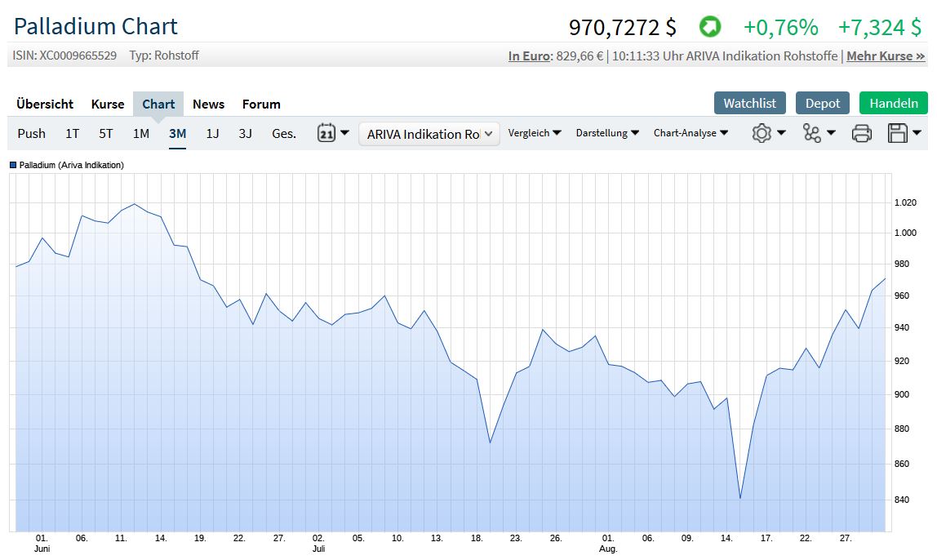
Task: Select 1M timeframe
Action: [141, 133]
